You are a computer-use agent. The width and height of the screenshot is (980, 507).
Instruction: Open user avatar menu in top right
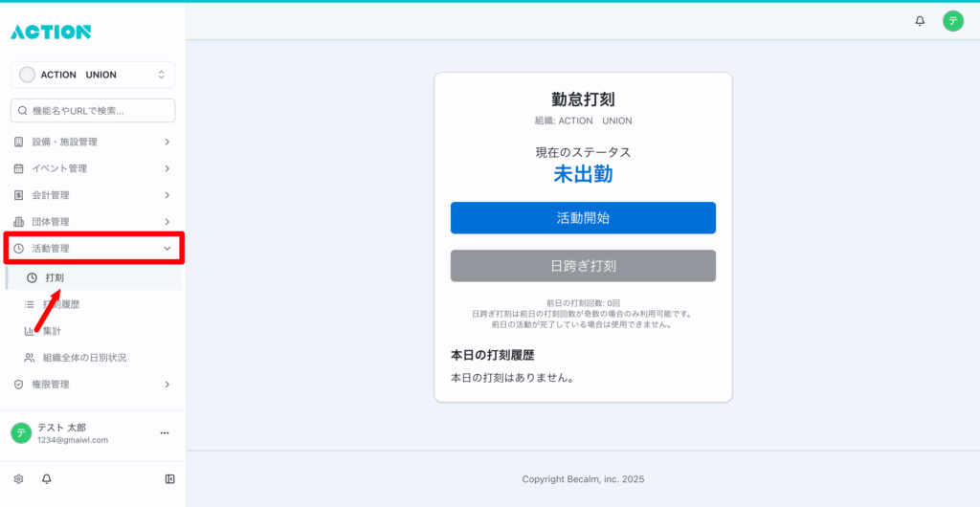(952, 21)
